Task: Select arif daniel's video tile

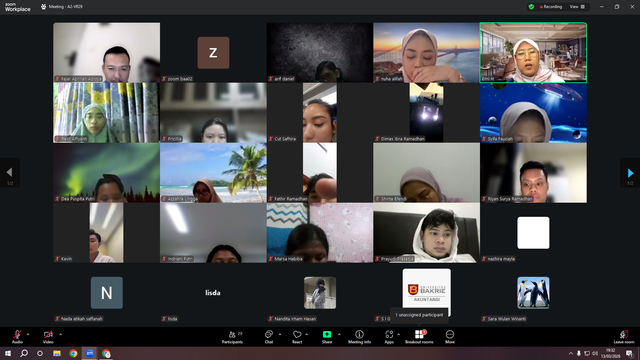Action: [320, 52]
